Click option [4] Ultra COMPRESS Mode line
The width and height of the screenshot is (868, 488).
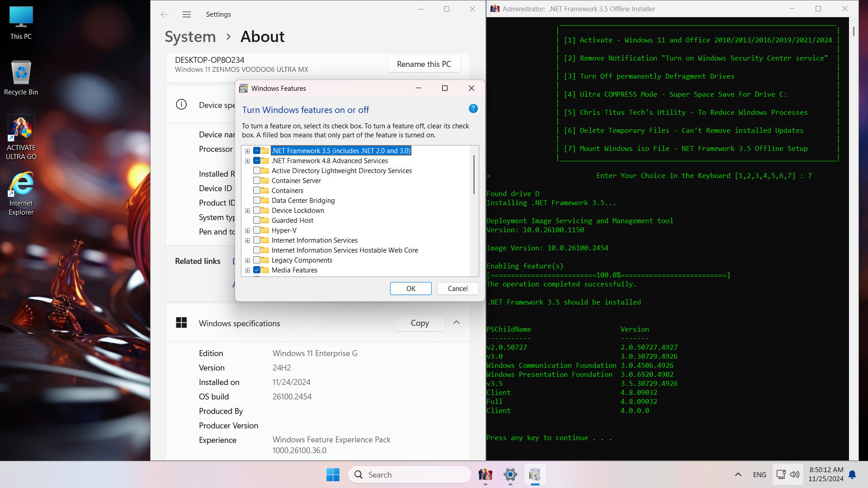[675, 94]
